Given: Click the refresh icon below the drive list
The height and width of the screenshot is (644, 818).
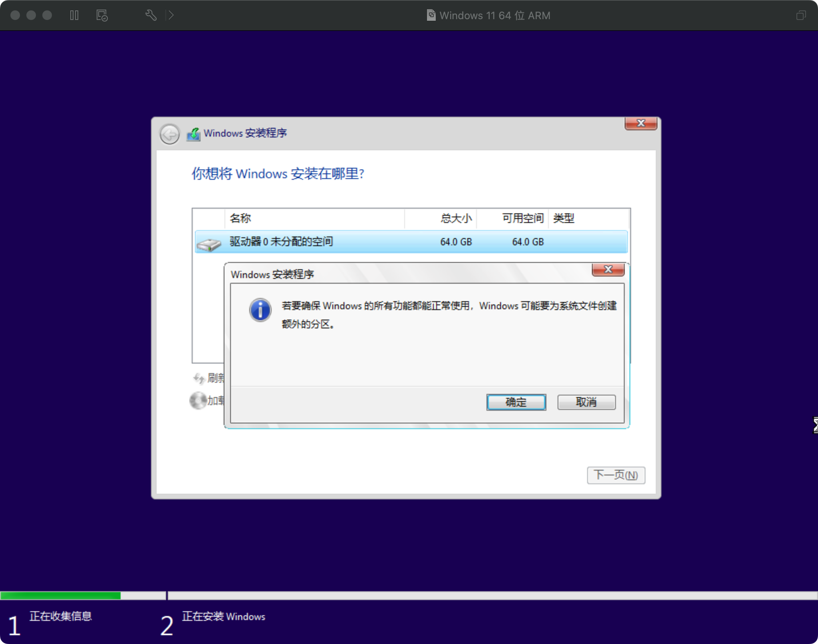Looking at the screenshot, I should (x=199, y=378).
